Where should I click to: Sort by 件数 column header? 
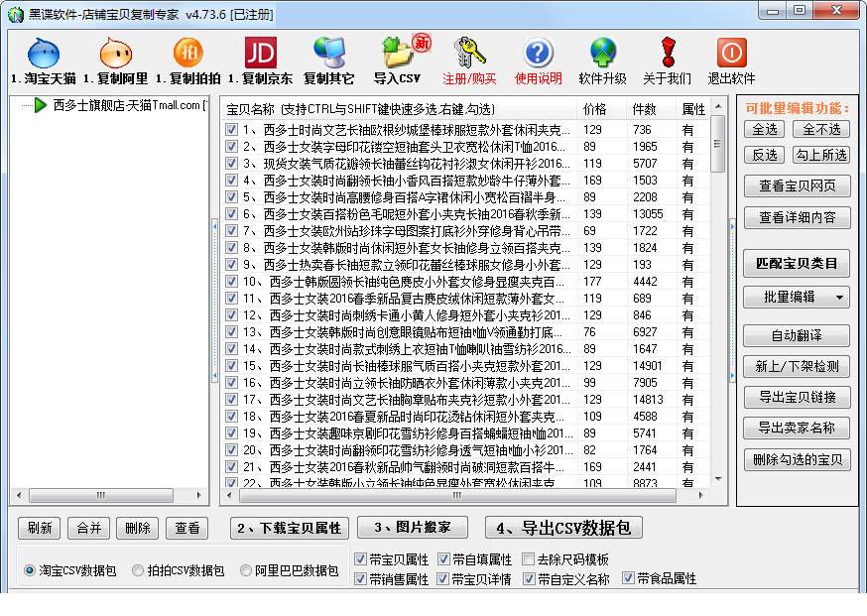click(651, 109)
